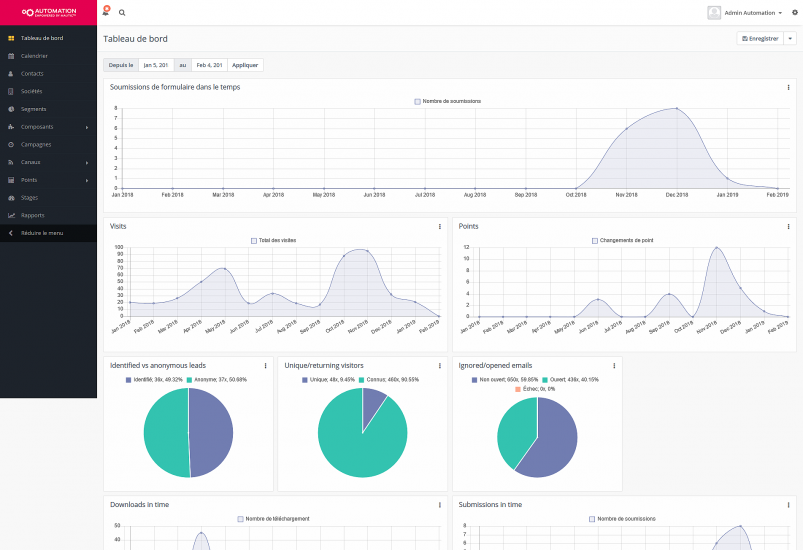Open options menu of Downloads in time widget
The image size is (803, 550).
point(439,505)
